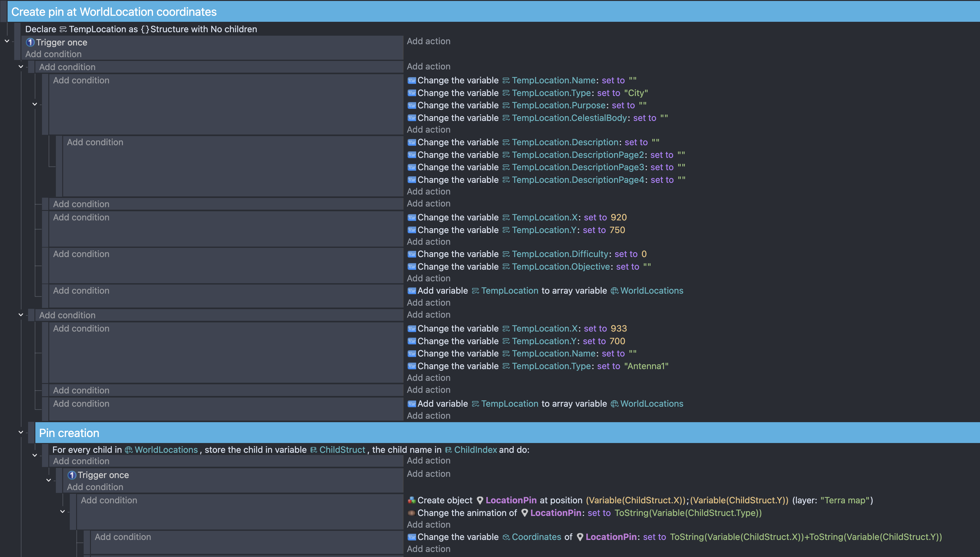Click the Trigger once icon inside the Pin creation loop
Image resolution: width=980 pixels, height=557 pixels.
72,475
